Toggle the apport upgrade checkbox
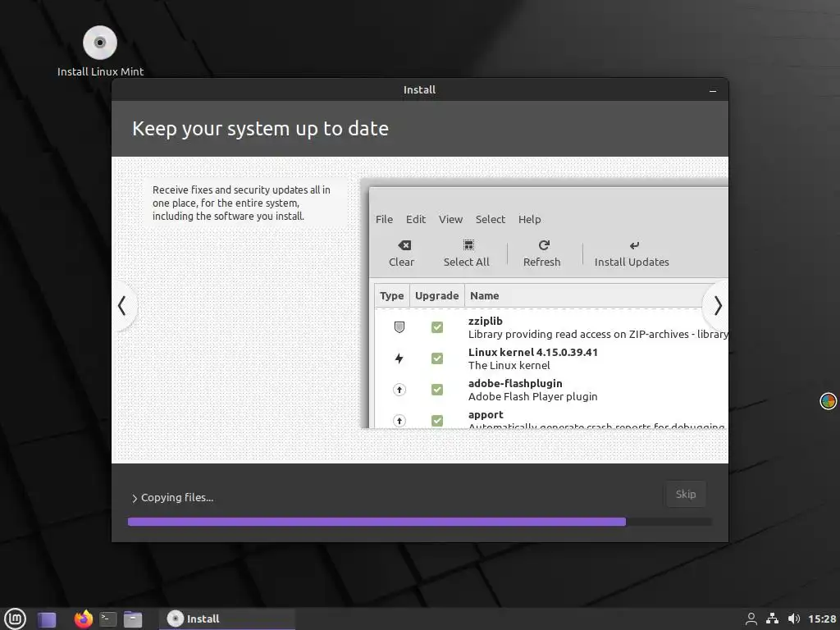840x630 pixels. (437, 421)
